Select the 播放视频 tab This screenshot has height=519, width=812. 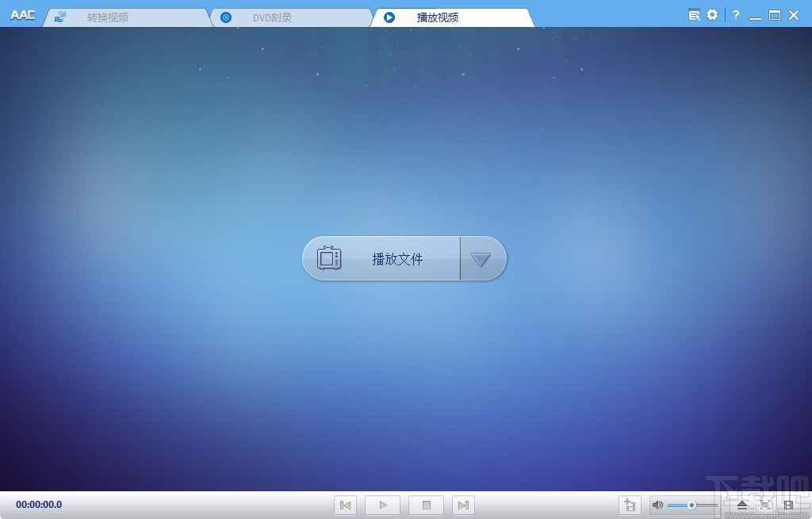pyautogui.click(x=439, y=15)
